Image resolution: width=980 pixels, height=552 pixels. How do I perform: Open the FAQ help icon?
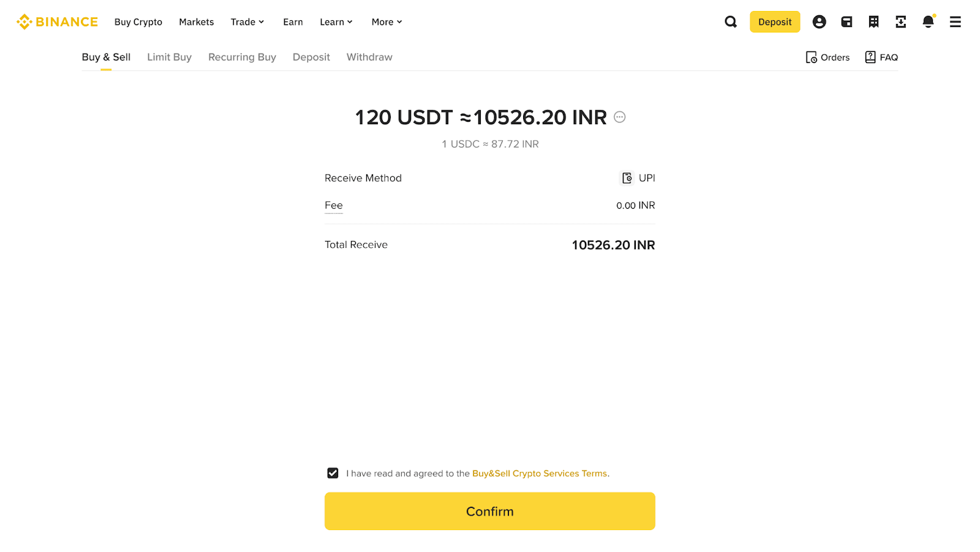881,58
